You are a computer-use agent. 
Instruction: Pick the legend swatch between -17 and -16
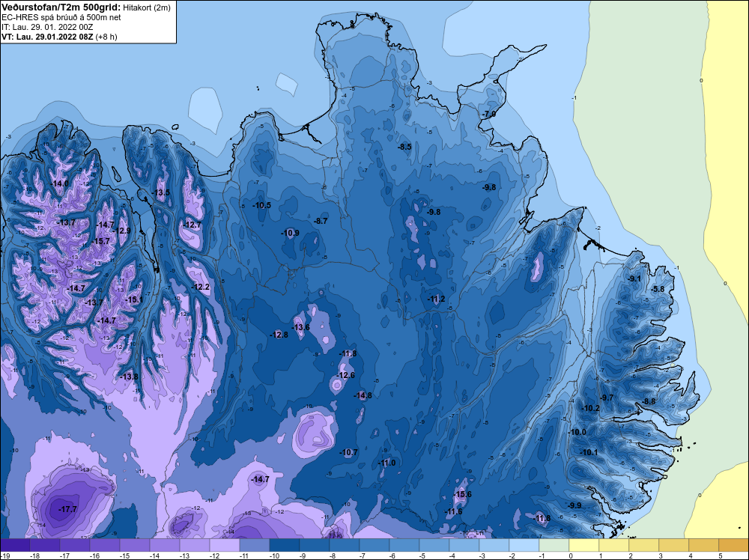coord(75,545)
